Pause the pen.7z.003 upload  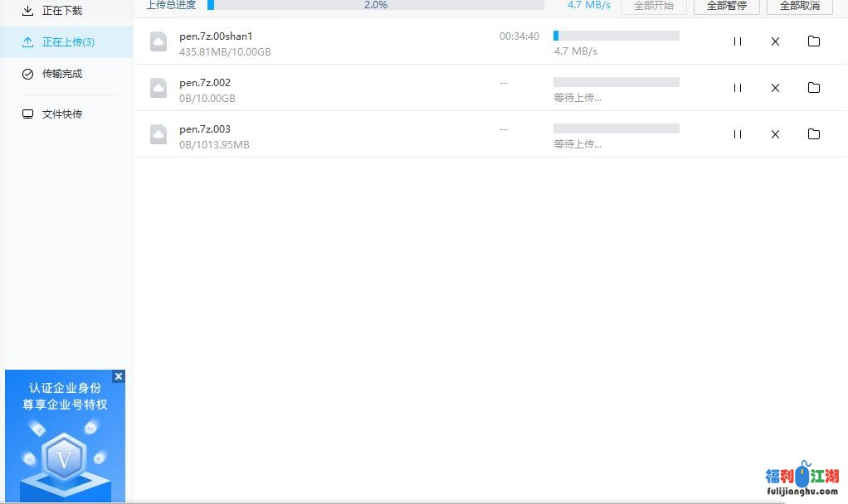[737, 134]
